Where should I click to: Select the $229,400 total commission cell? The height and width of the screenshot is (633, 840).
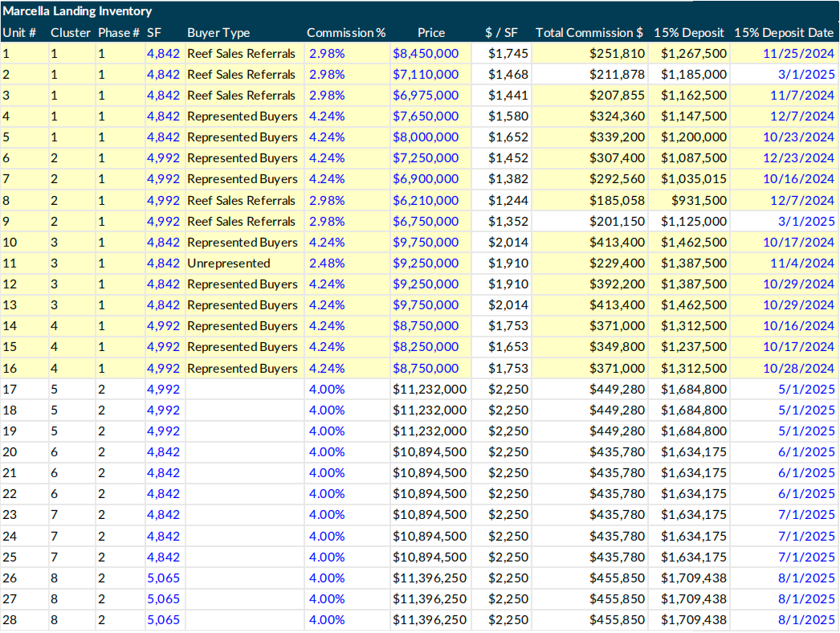(617, 263)
